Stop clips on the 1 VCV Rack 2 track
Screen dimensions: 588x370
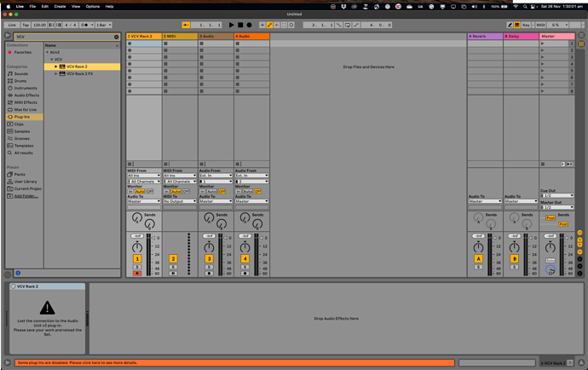coord(130,164)
